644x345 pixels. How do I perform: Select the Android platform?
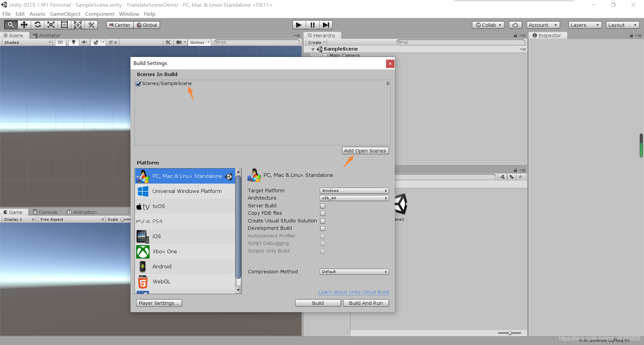[x=185, y=267]
